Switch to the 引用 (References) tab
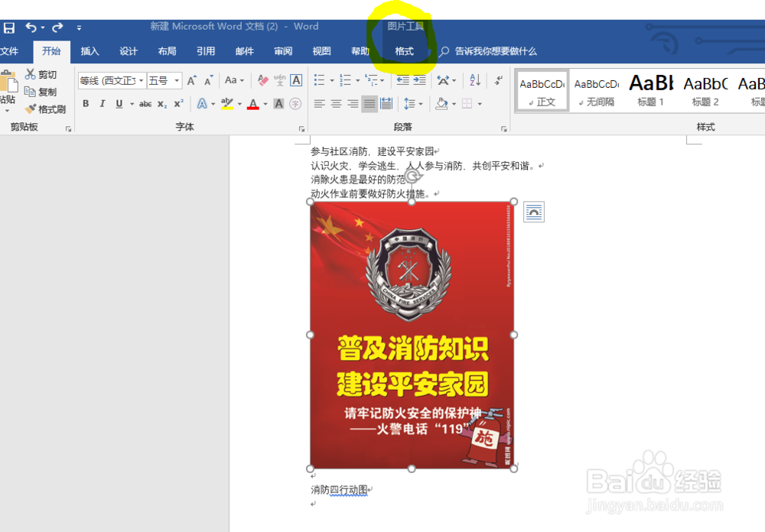This screenshot has width=765, height=532. tap(206, 51)
